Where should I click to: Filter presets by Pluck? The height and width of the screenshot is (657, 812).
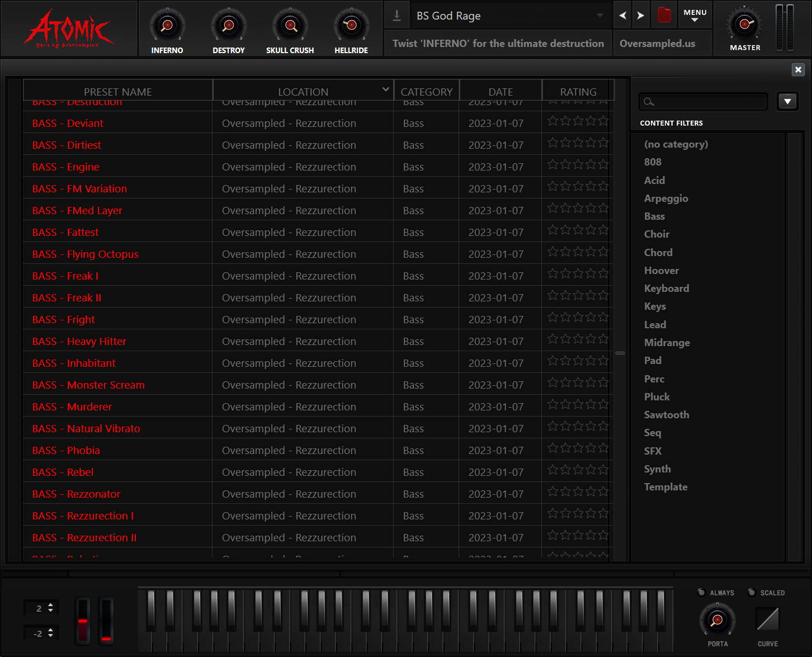[x=657, y=397]
